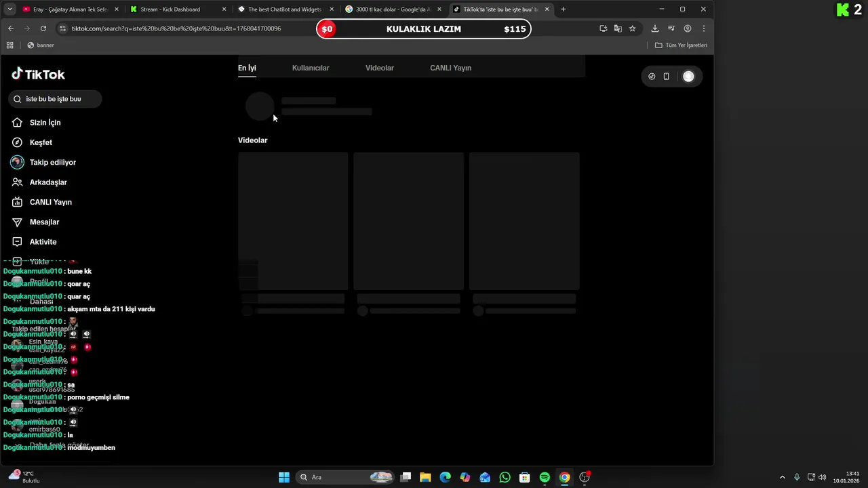This screenshot has width=868, height=488.
Task: Open the Arkadaşlar people icon
Action: coord(17,182)
